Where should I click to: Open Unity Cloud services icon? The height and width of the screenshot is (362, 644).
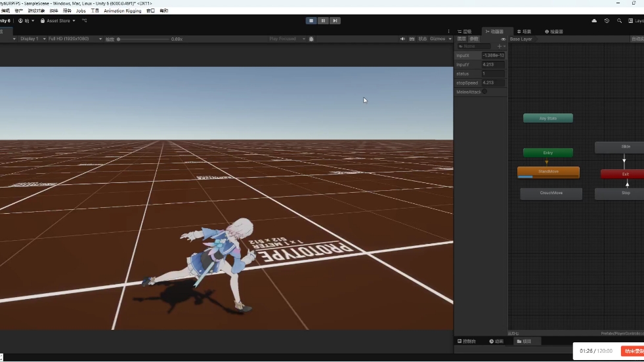pos(594,20)
